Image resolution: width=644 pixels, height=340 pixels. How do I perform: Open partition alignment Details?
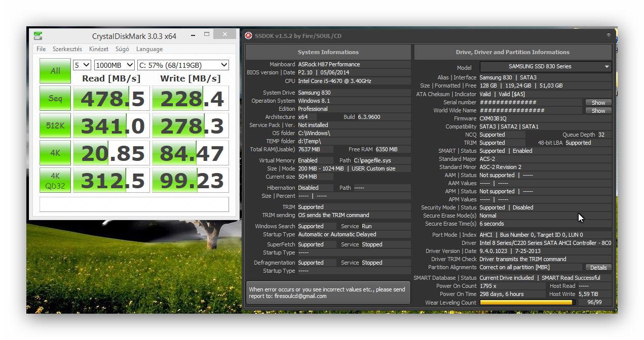coord(598,267)
